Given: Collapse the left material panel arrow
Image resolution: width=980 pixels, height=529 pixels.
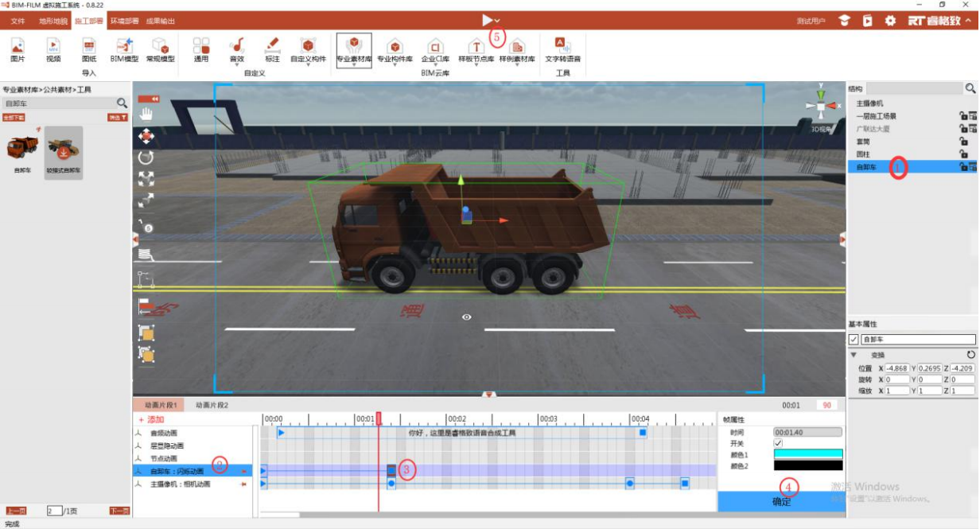Looking at the screenshot, I should coord(135,239).
